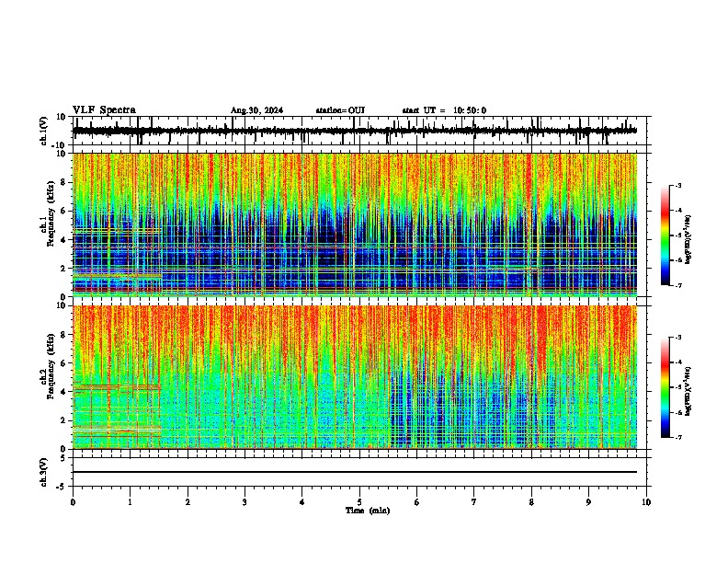Click the "VLF Spectra" title text
Viewport: 728px width, 563px height.
pyautogui.click(x=104, y=110)
